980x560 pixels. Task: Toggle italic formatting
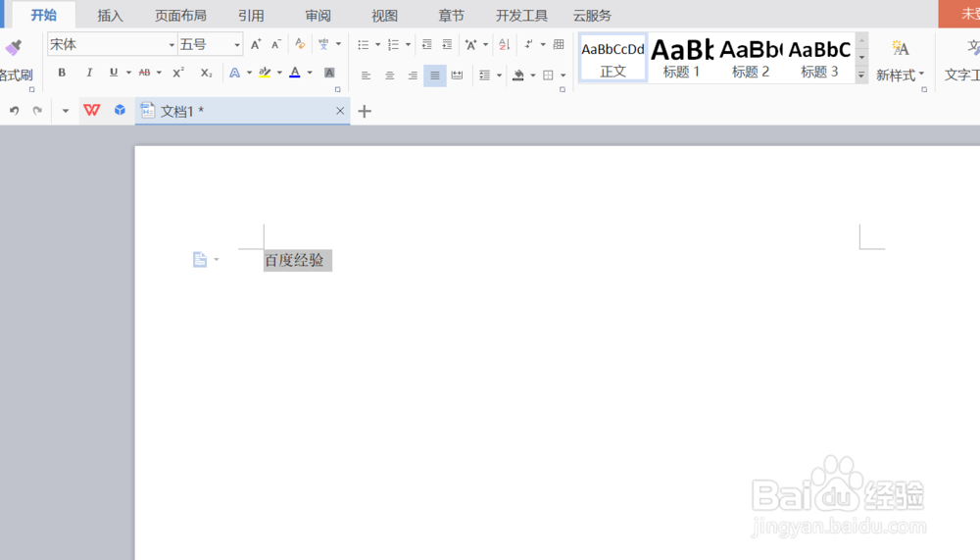[x=89, y=73]
